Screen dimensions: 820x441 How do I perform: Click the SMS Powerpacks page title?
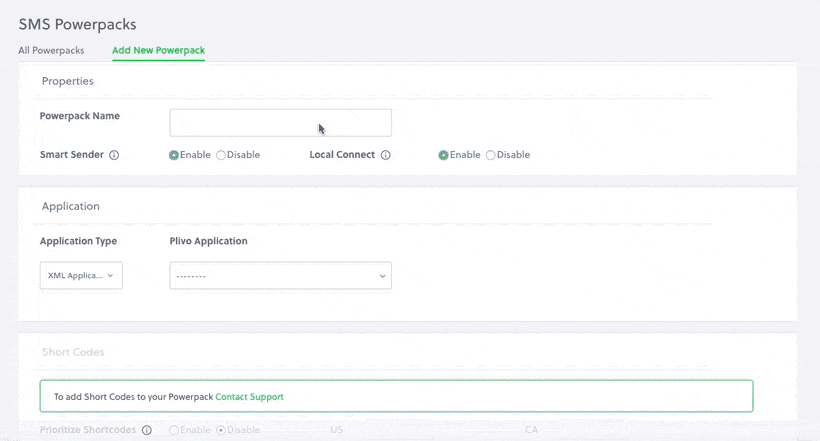(x=77, y=24)
